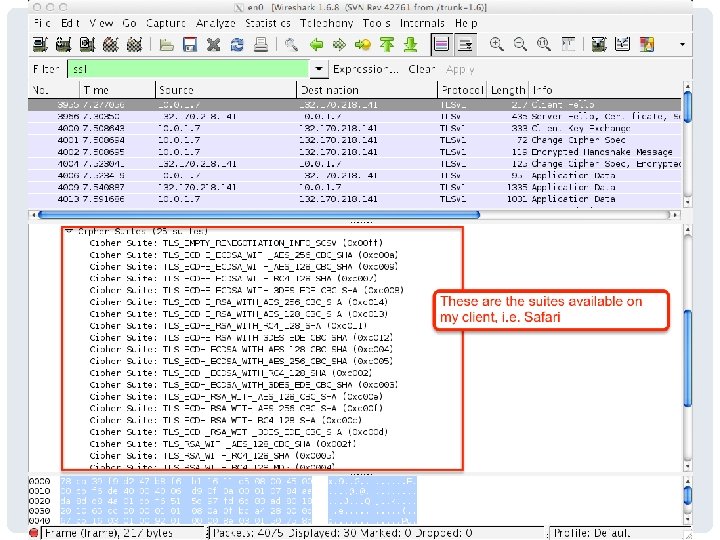The image size is (720, 540).
Task: Open the File menu
Action: point(42,23)
